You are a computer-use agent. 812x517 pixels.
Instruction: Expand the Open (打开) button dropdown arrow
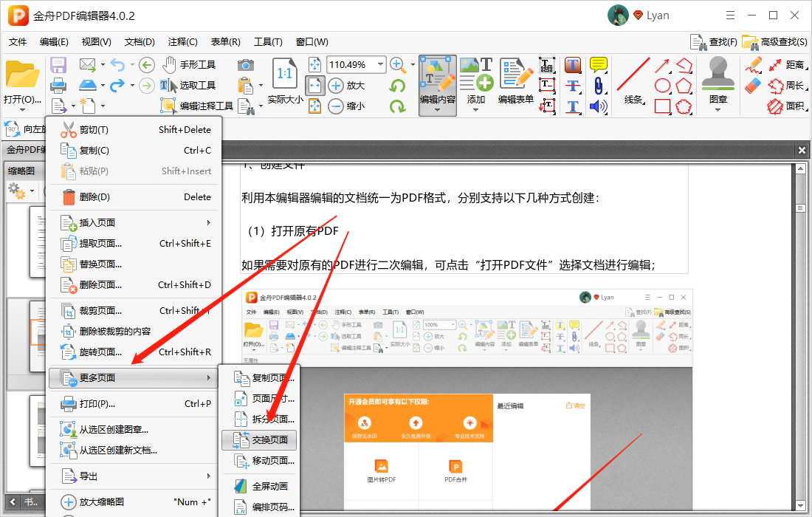22,110
